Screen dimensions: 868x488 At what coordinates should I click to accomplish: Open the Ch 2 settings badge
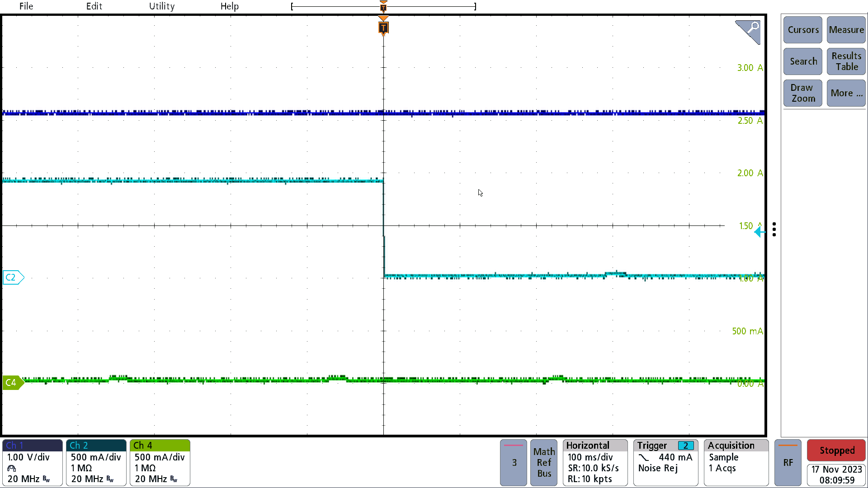tap(96, 463)
